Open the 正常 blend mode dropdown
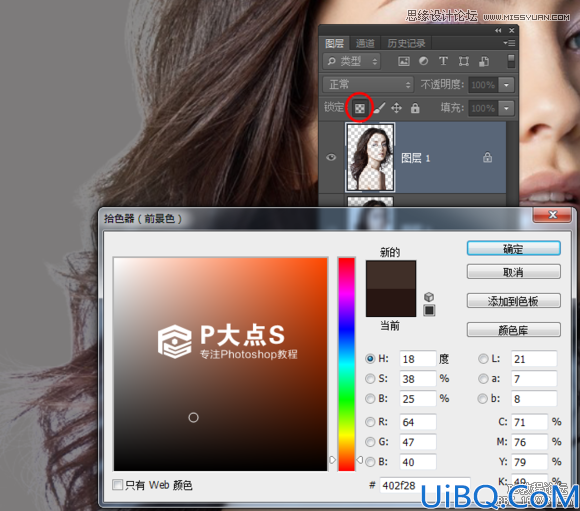 point(368,84)
